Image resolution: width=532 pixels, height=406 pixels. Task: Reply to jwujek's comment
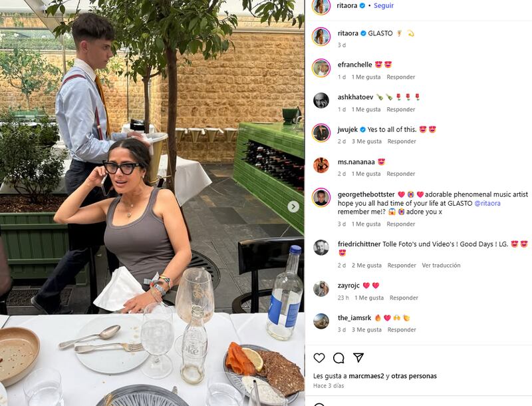coord(402,141)
